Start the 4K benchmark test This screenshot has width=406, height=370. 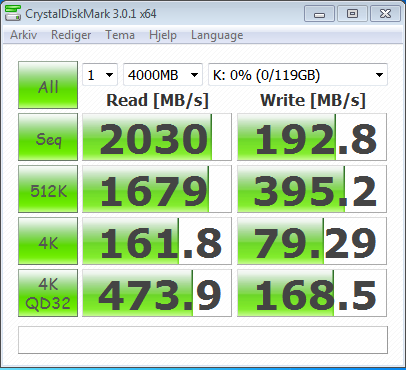coord(48,241)
